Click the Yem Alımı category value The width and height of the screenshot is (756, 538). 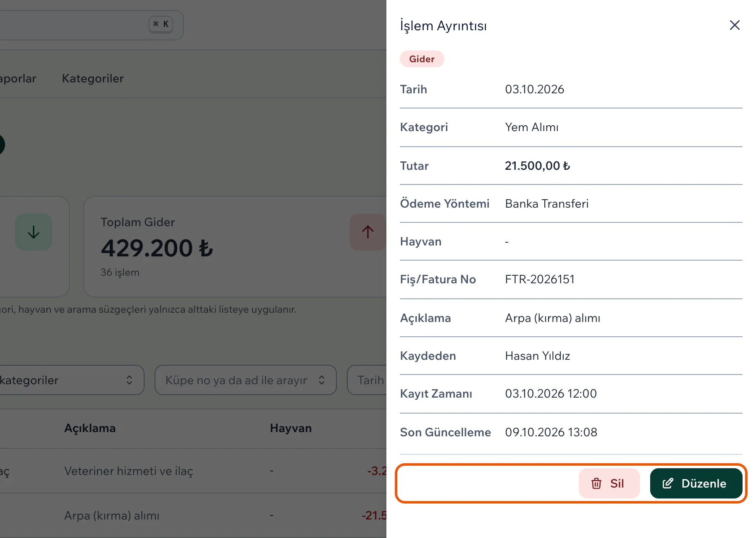coord(532,127)
